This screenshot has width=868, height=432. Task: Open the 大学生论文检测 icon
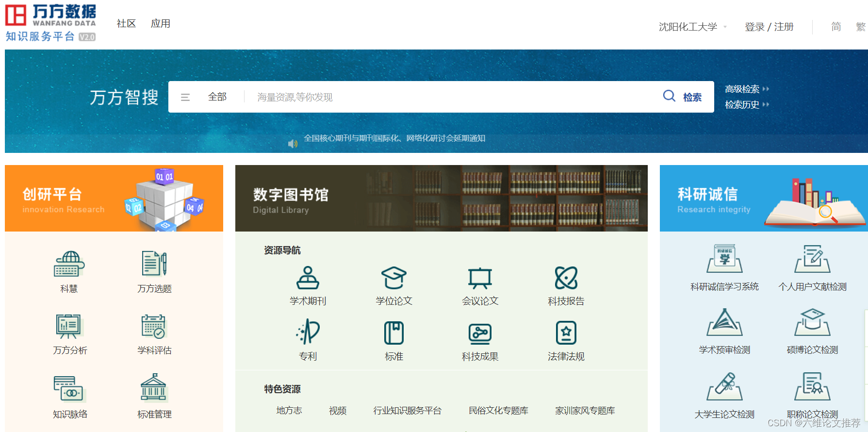tap(724, 386)
